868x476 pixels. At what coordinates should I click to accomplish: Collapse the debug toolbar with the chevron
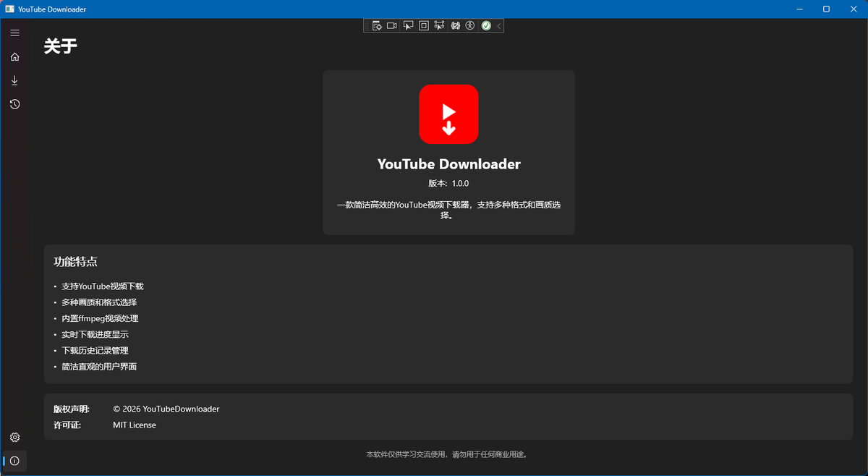click(x=498, y=25)
